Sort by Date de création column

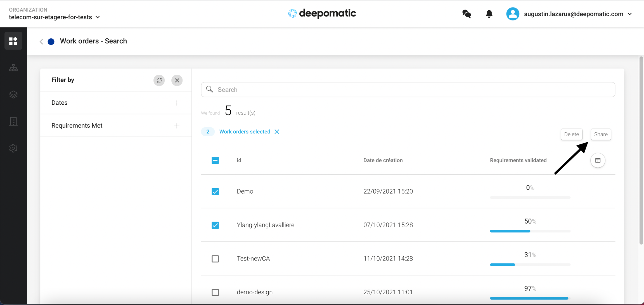coord(383,160)
